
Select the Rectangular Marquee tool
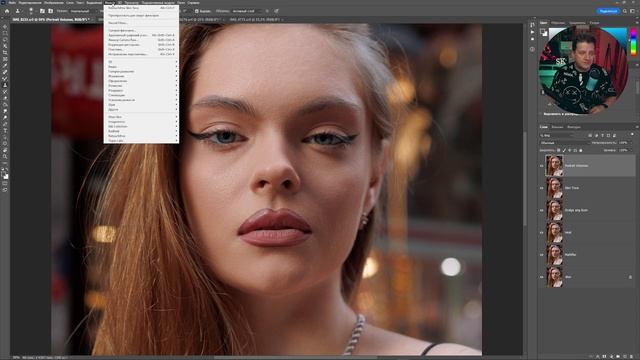tap(5, 33)
